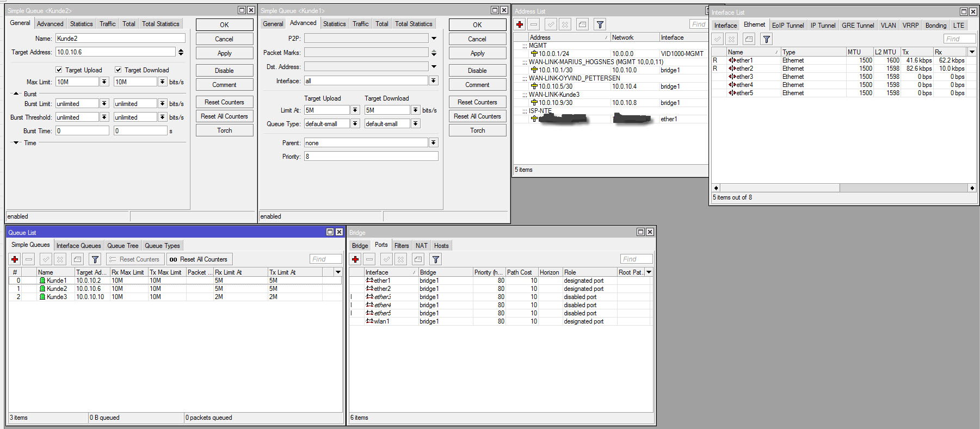Expand the Time section in Kunde2 queue

(x=16, y=143)
